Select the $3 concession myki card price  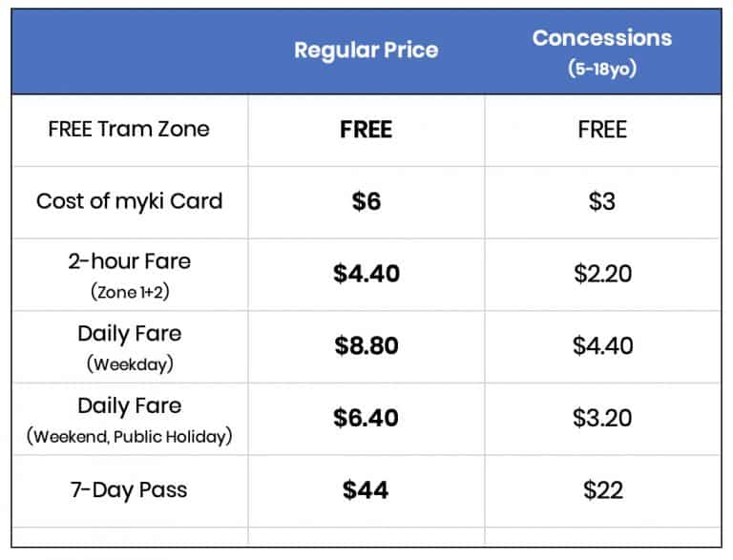pos(602,201)
